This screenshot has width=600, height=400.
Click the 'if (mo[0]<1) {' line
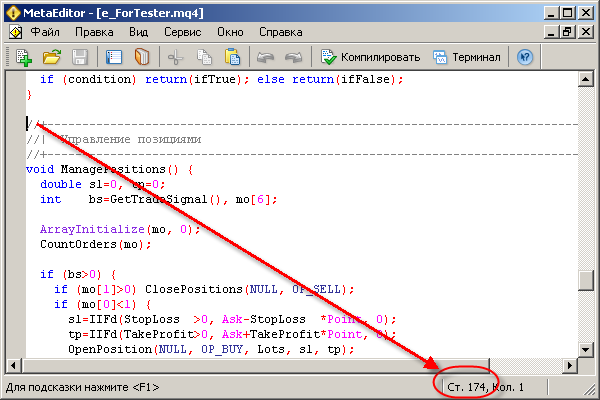(x=103, y=304)
